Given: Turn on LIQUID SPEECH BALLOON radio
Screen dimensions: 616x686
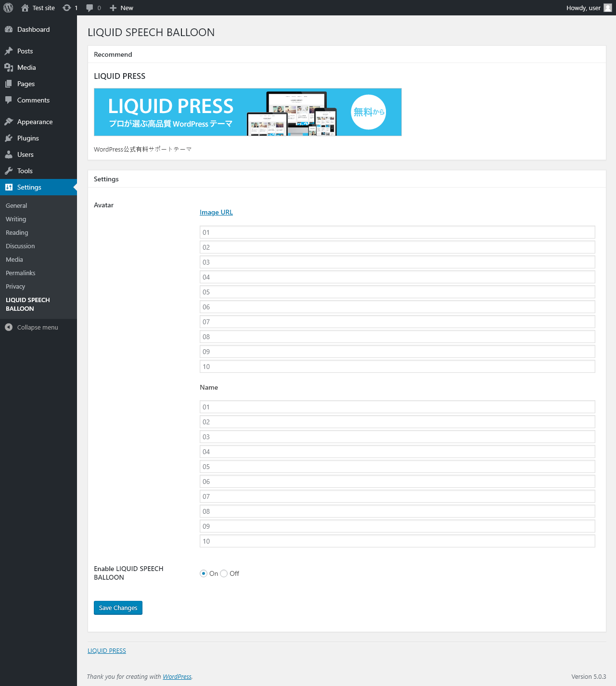Looking at the screenshot, I should [204, 573].
